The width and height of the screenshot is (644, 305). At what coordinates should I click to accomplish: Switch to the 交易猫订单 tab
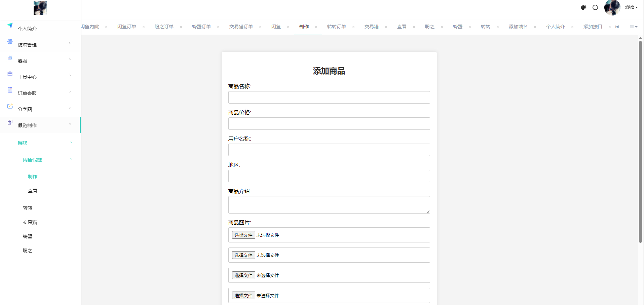pyautogui.click(x=240, y=27)
